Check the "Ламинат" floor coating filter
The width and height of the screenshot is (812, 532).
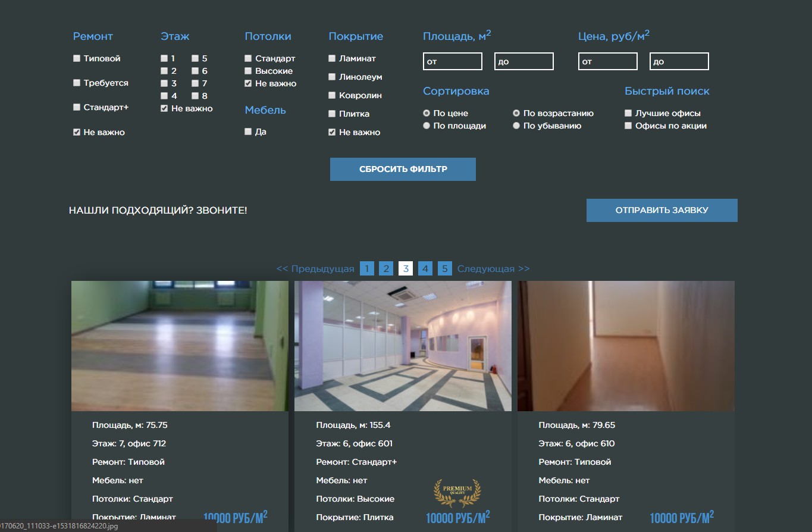[x=332, y=58]
